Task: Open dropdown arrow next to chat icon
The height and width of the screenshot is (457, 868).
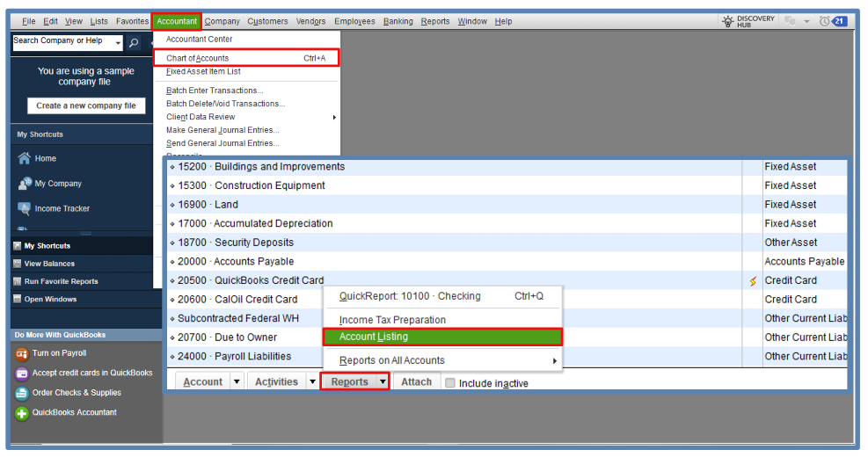Action: click(806, 21)
